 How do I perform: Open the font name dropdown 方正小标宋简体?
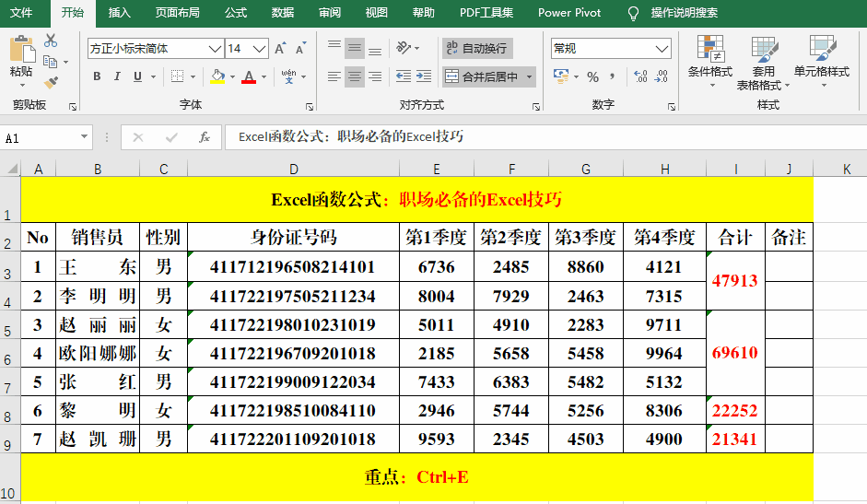215,49
